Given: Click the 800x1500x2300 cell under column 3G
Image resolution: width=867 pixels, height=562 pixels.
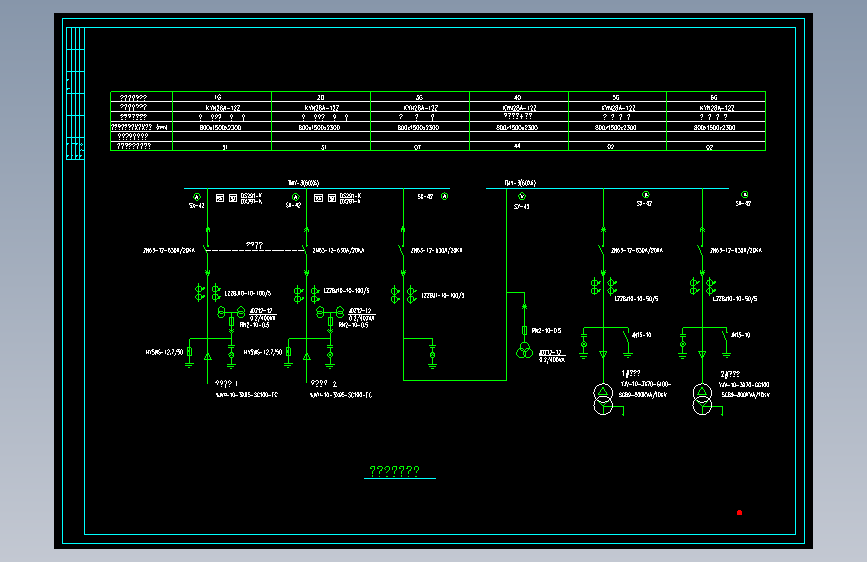Looking at the screenshot, I should (419, 127).
